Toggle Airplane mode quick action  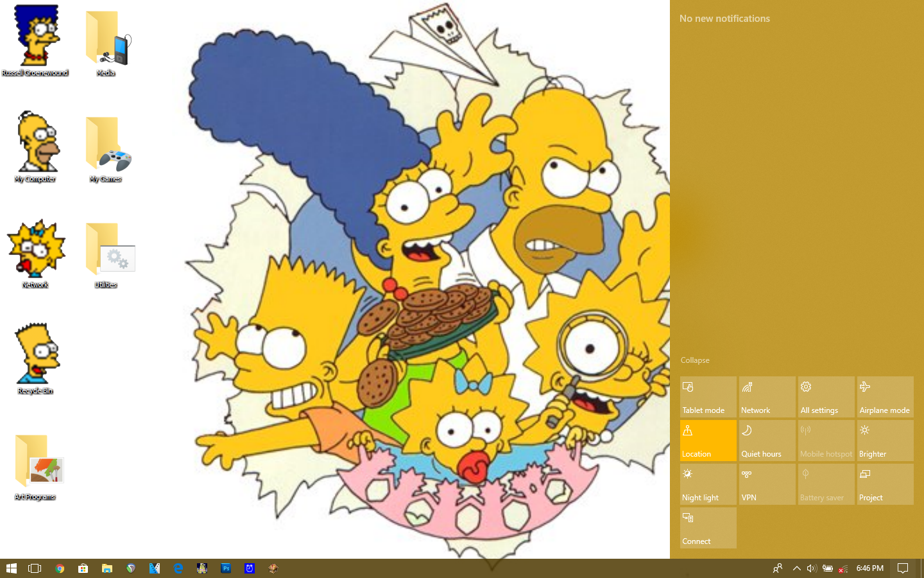pos(885,396)
